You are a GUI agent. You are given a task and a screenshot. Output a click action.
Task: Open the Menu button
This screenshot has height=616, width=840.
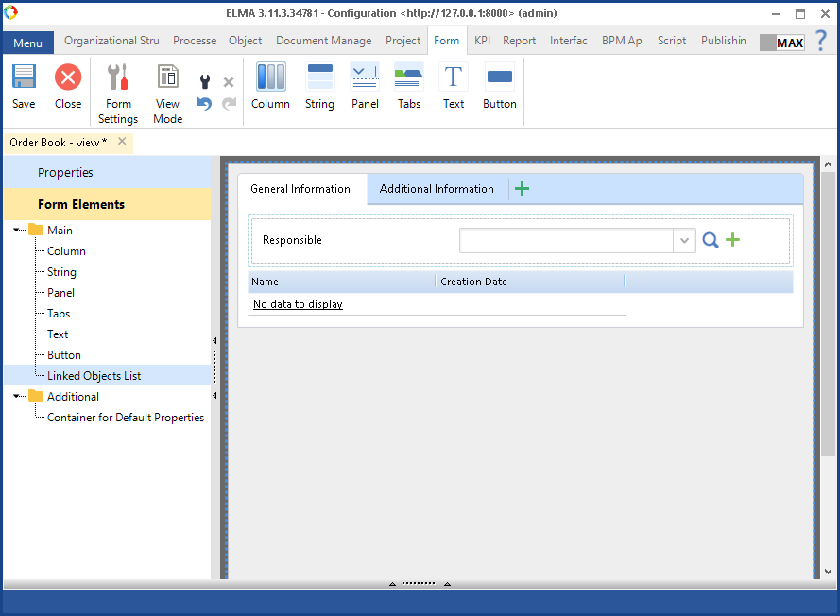27,43
